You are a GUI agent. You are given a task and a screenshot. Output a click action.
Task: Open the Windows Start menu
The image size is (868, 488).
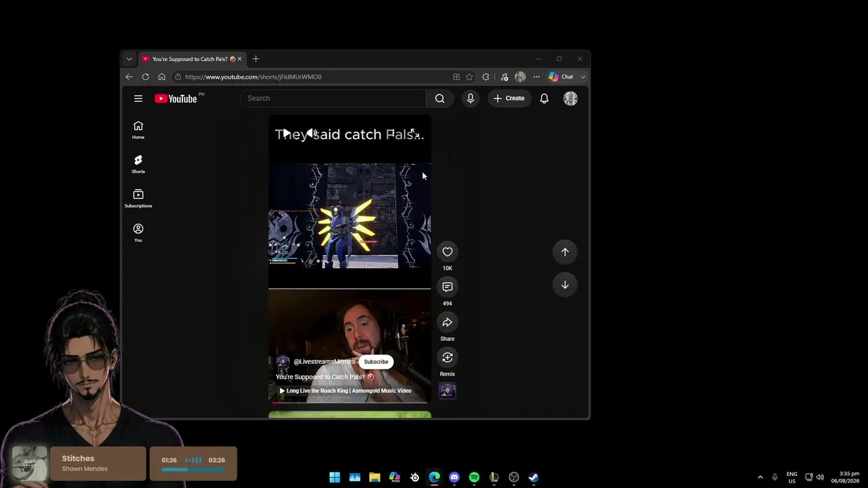click(x=335, y=477)
